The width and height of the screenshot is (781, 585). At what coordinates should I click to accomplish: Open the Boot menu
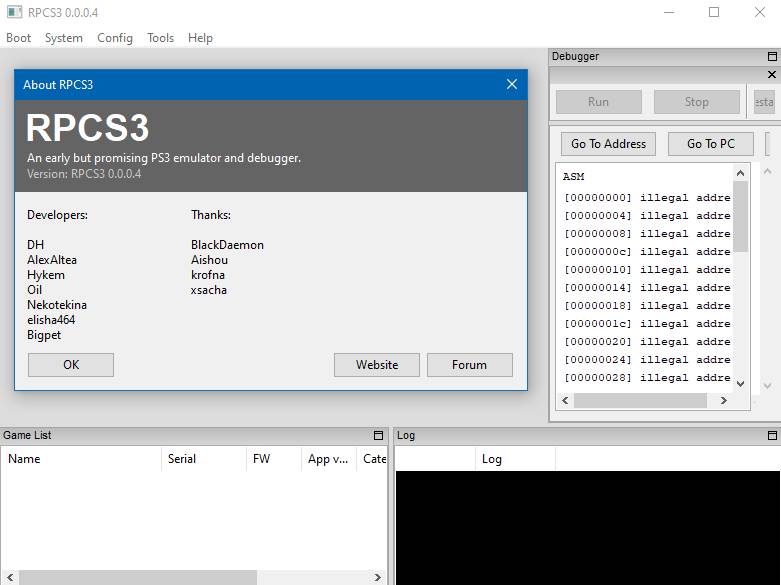18,38
